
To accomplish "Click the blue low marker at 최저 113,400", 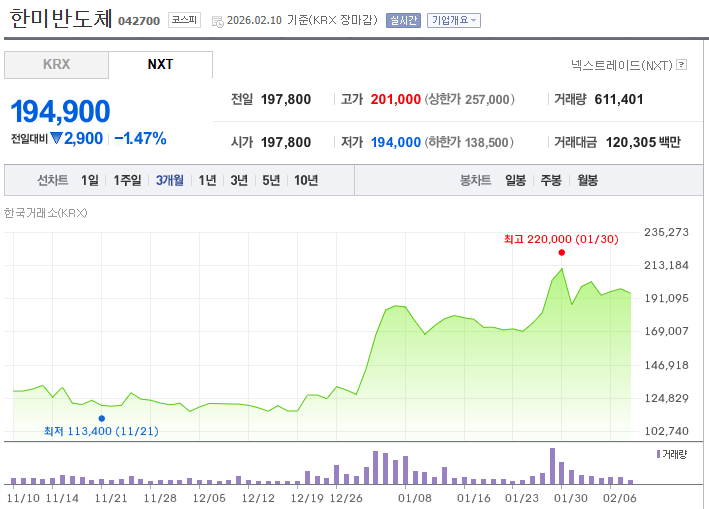I will 102,419.
